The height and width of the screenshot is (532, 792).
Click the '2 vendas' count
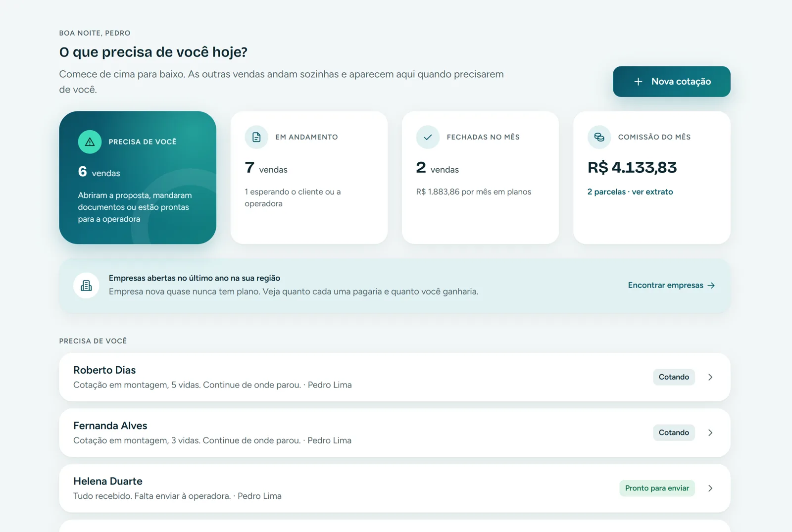438,168
